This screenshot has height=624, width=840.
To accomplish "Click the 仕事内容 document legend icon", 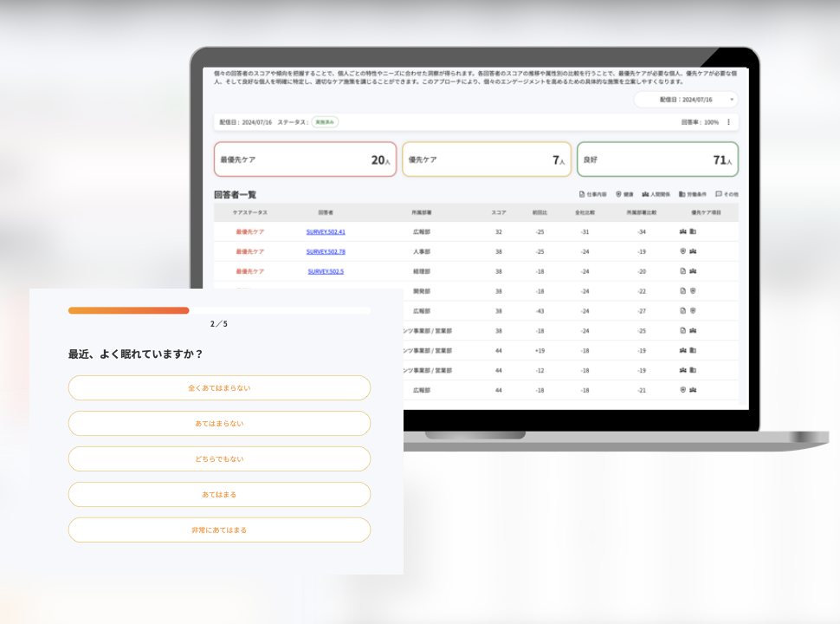I will click(582, 194).
